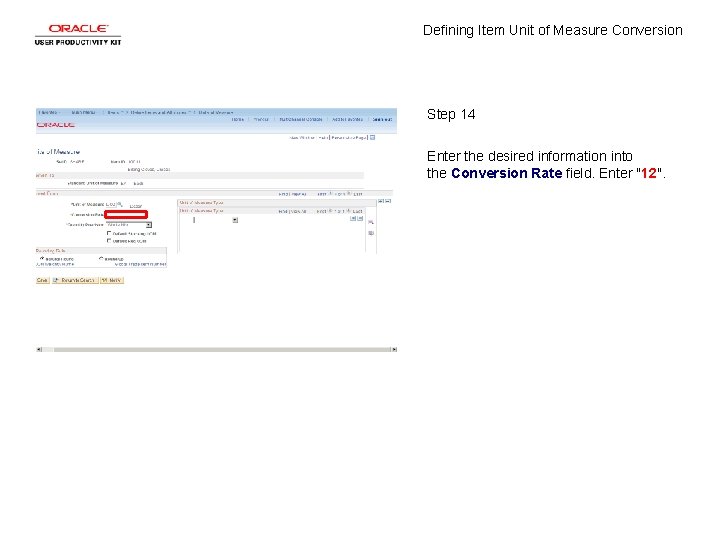Click the Notify button
The width and height of the screenshot is (720, 540).
click(x=112, y=280)
